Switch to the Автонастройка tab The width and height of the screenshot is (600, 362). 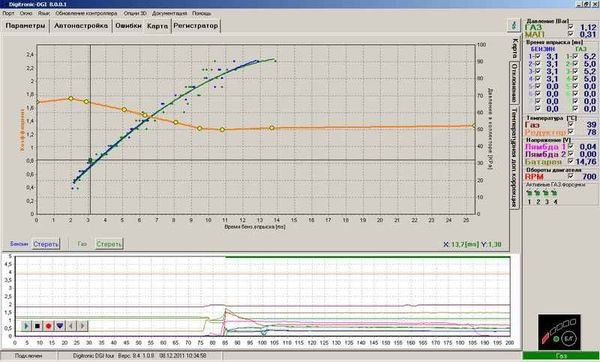tap(81, 26)
